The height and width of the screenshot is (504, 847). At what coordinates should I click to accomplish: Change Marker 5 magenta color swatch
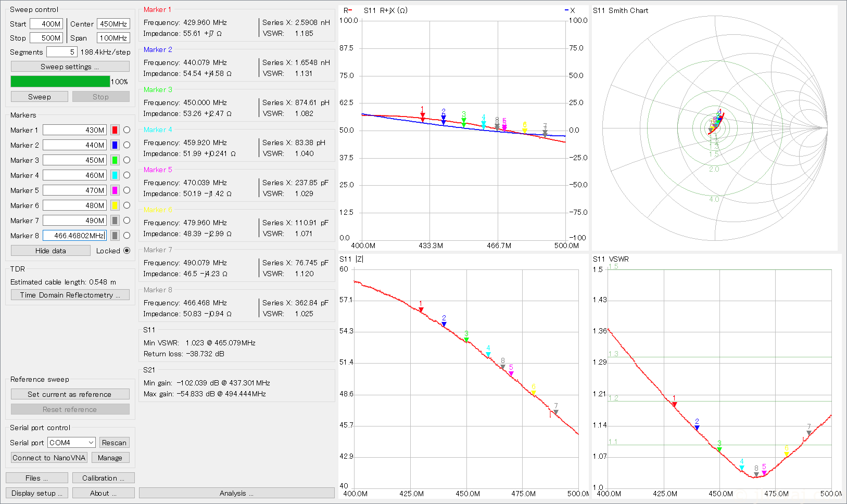point(115,190)
